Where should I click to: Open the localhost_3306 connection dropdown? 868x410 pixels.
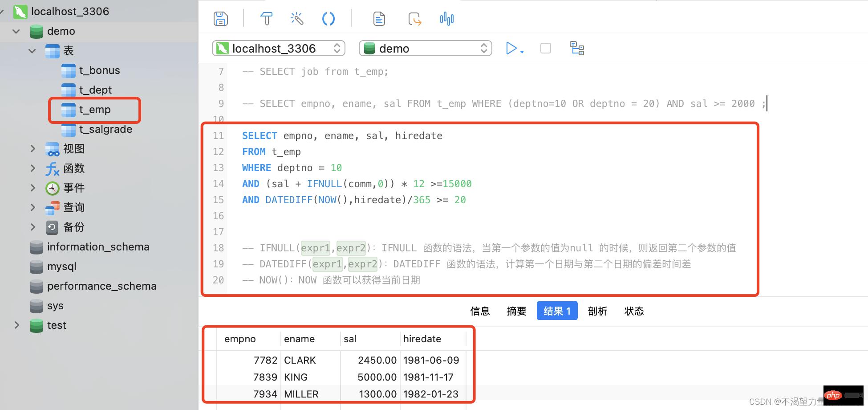coord(279,48)
